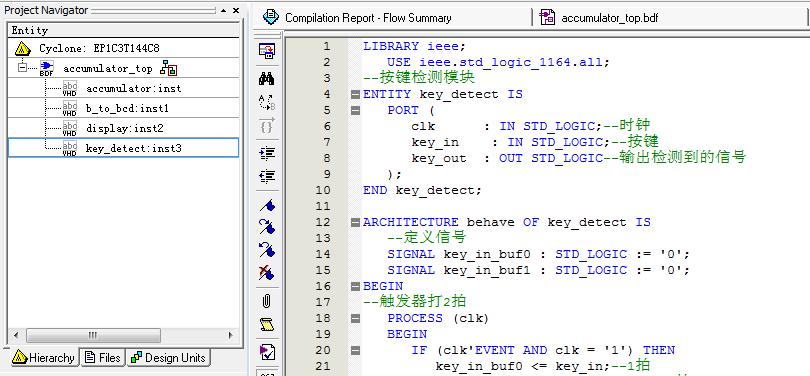Click the VHD icon of key_detect:inst3
The width and height of the screenshot is (810, 376).
pos(70,148)
